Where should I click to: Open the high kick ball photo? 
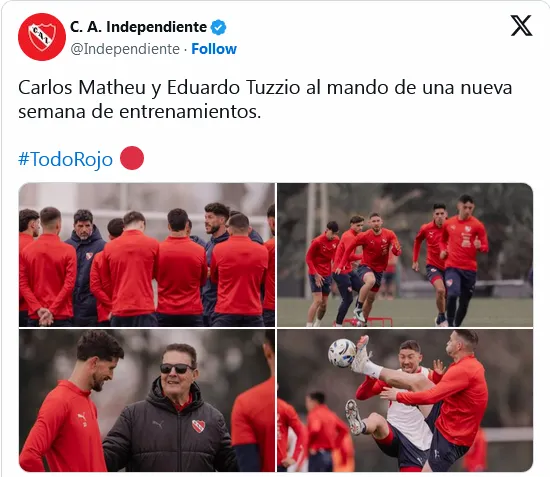405,400
